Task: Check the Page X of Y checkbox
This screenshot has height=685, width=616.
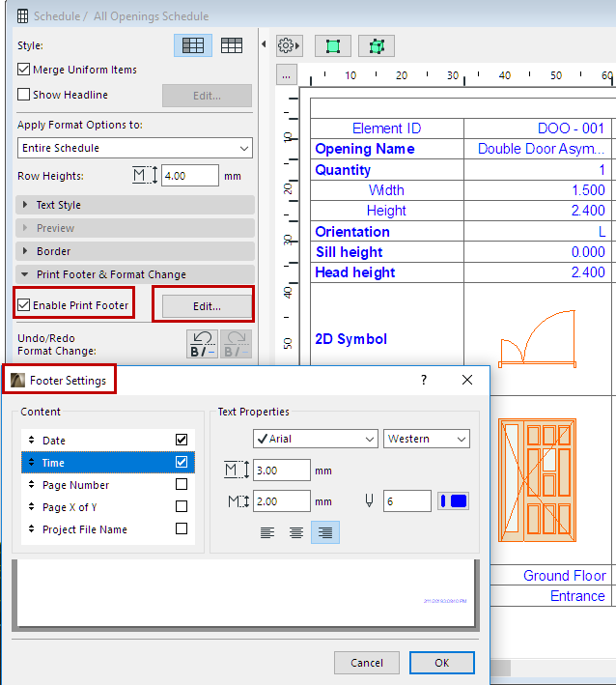Action: [182, 506]
